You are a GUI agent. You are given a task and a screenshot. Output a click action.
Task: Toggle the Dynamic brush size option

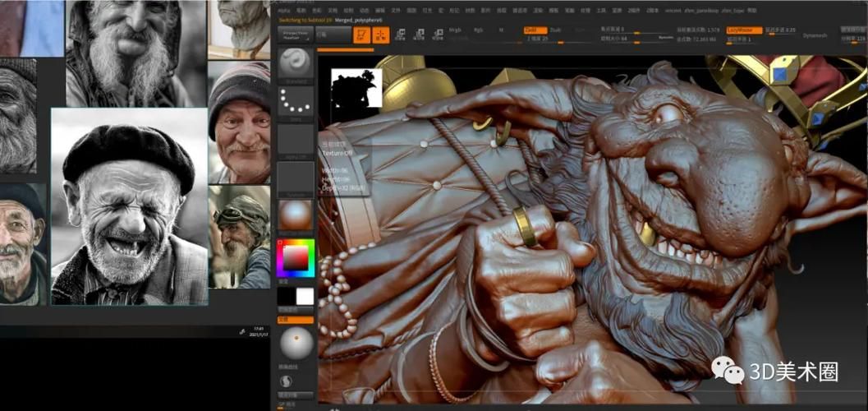[666, 39]
